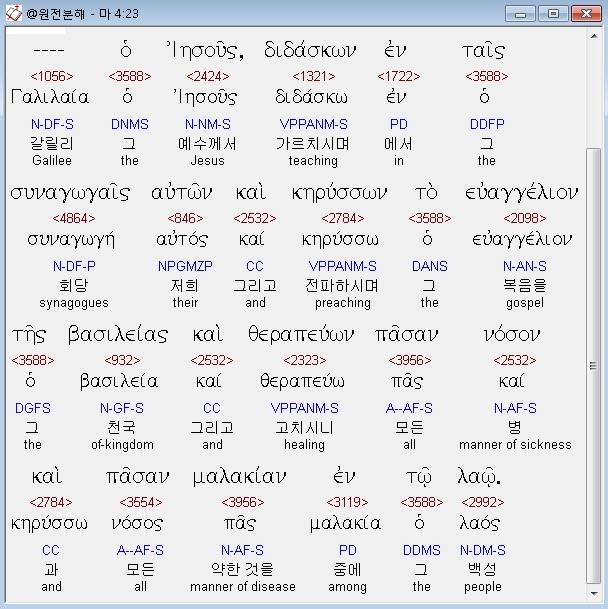Click the parsing code N-DF-S

click(x=52, y=124)
